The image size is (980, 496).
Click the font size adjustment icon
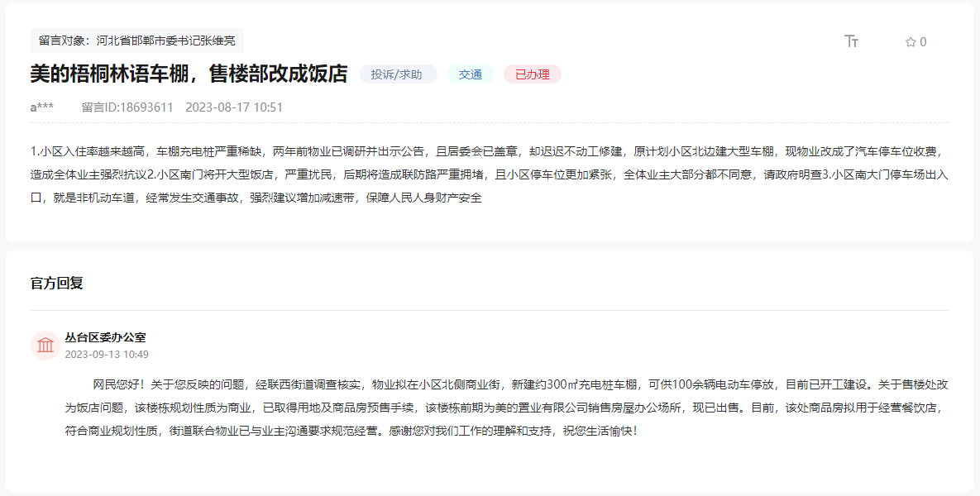pos(851,41)
